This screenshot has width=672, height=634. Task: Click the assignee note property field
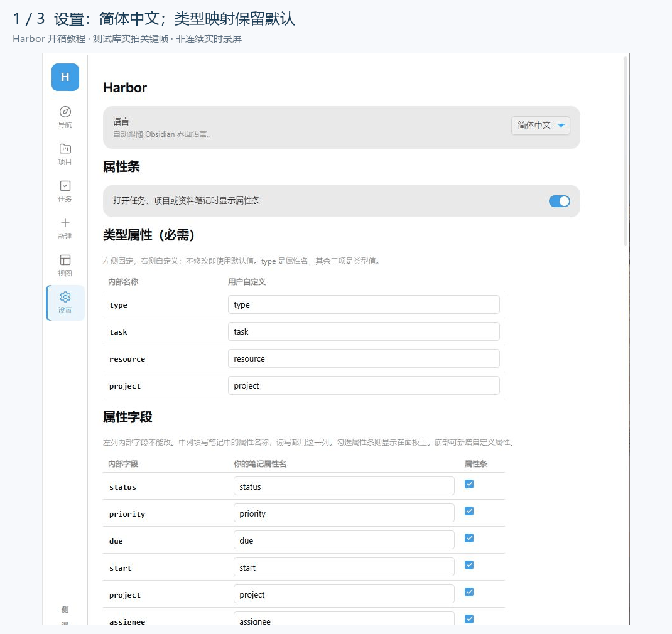pyautogui.click(x=344, y=618)
